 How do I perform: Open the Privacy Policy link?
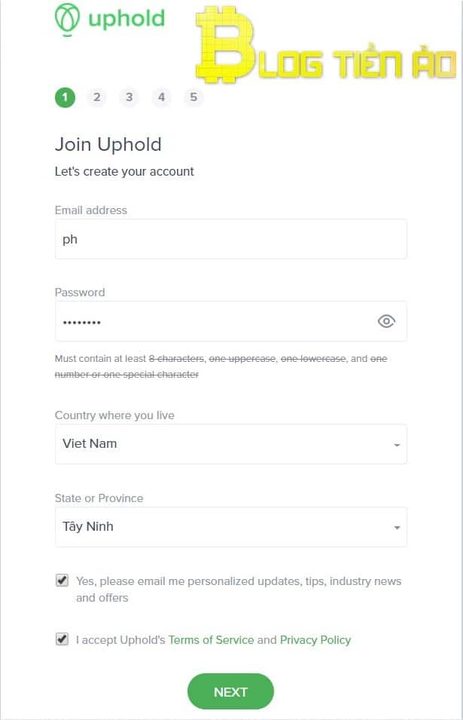point(316,640)
